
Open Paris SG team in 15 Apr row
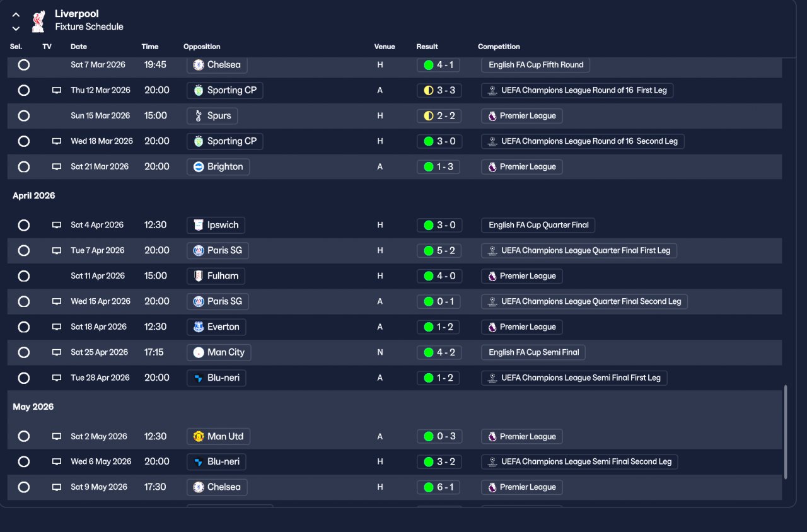(218, 301)
